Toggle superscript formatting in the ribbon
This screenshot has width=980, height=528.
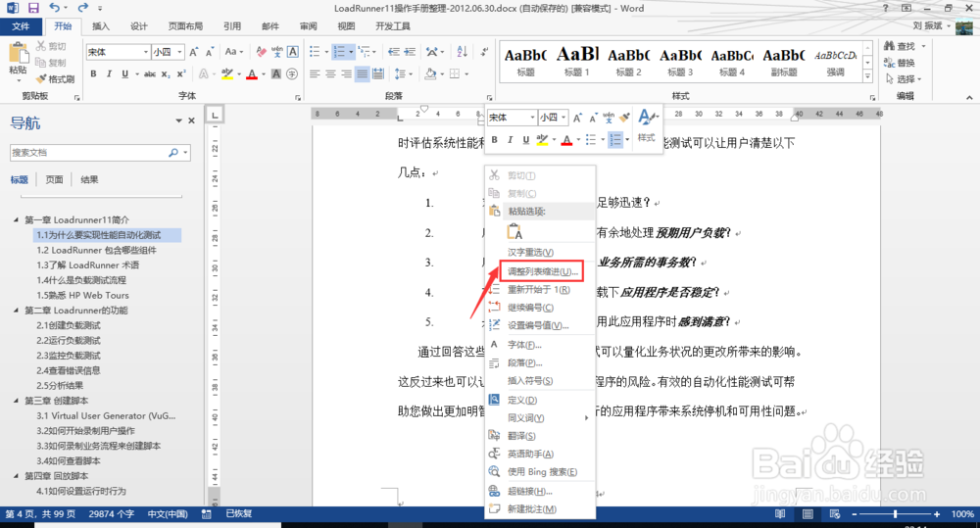click(x=181, y=73)
